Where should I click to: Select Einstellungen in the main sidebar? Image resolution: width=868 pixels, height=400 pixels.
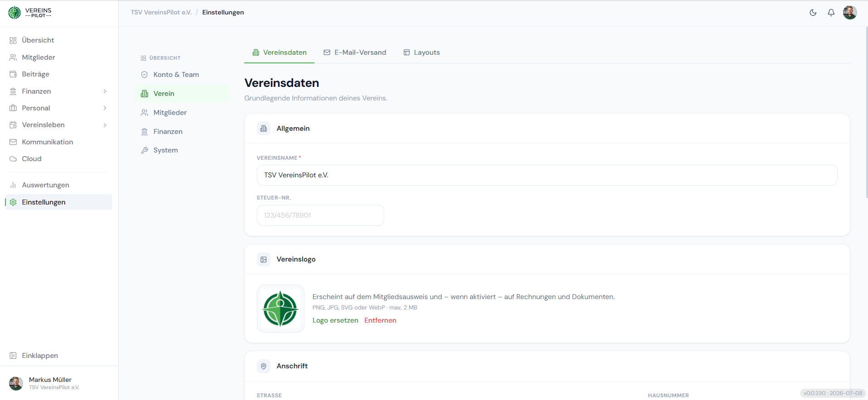point(59,202)
